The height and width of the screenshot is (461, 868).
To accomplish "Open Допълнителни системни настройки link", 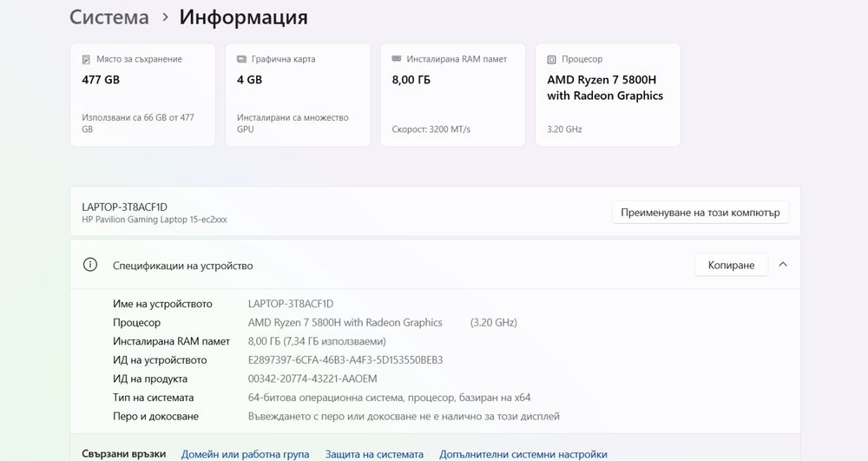I will [523, 454].
